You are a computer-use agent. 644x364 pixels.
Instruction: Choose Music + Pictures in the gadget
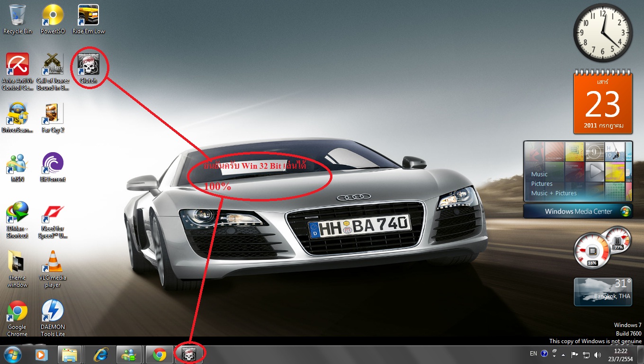click(x=554, y=193)
